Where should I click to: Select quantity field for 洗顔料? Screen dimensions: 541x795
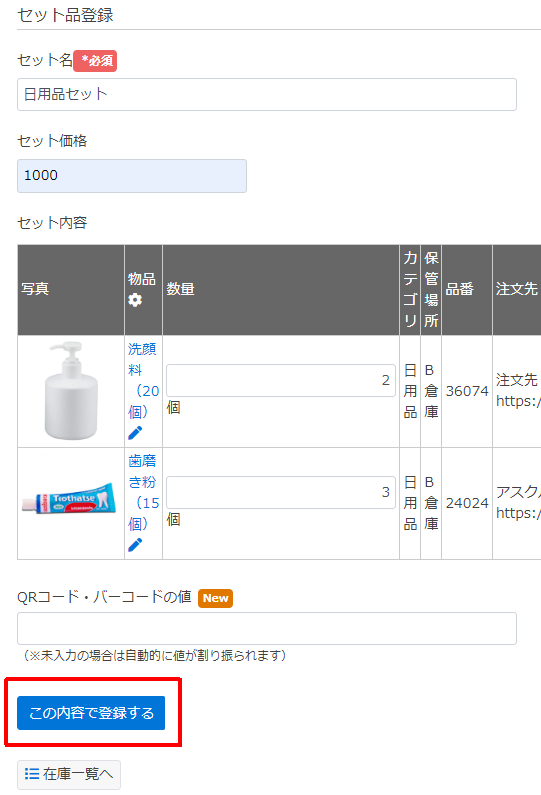pyautogui.click(x=281, y=380)
